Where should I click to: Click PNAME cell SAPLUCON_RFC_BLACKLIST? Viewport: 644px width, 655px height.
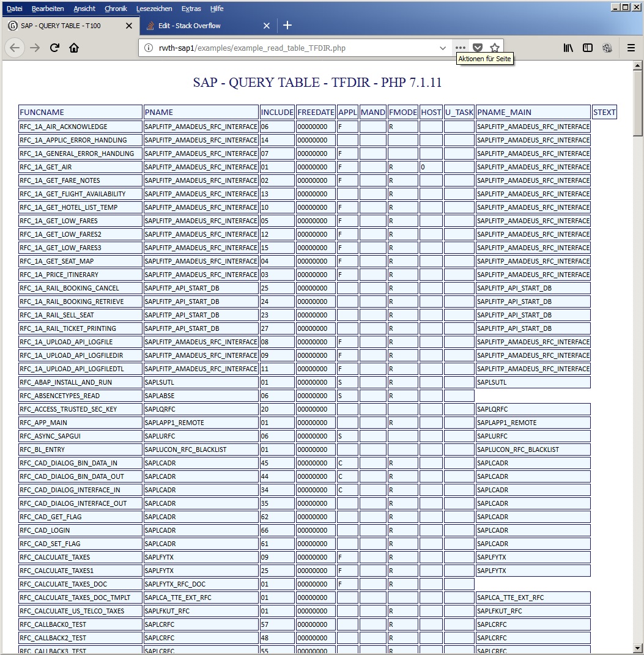pos(201,450)
